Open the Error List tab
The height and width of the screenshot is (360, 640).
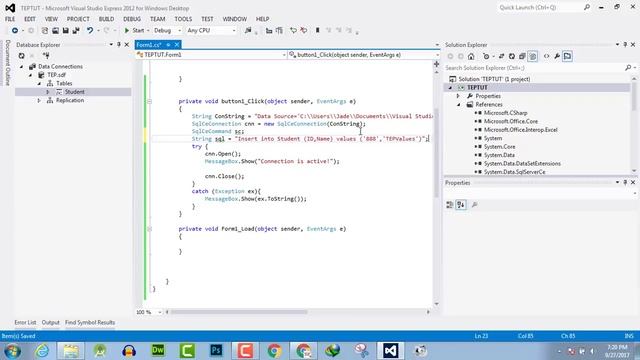[x=25, y=322]
